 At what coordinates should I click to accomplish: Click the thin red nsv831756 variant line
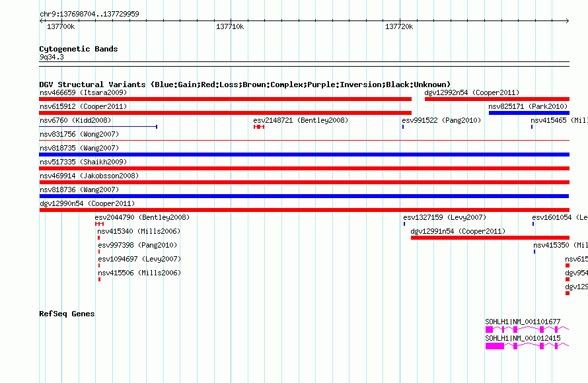(x=305, y=141)
